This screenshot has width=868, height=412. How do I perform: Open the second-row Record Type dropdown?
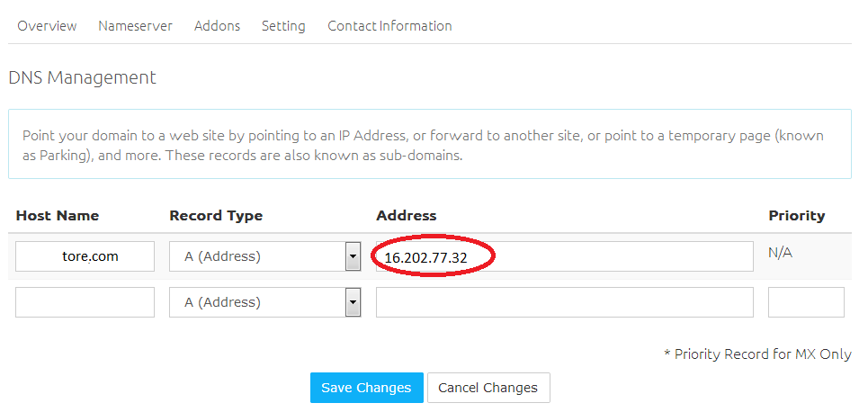coord(264,302)
